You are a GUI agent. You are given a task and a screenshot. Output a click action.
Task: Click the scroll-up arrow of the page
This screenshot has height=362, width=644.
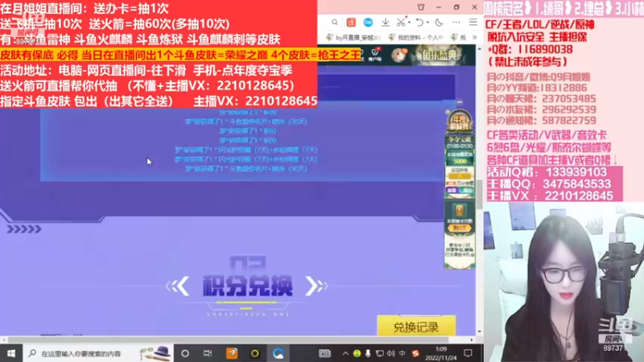479,49
